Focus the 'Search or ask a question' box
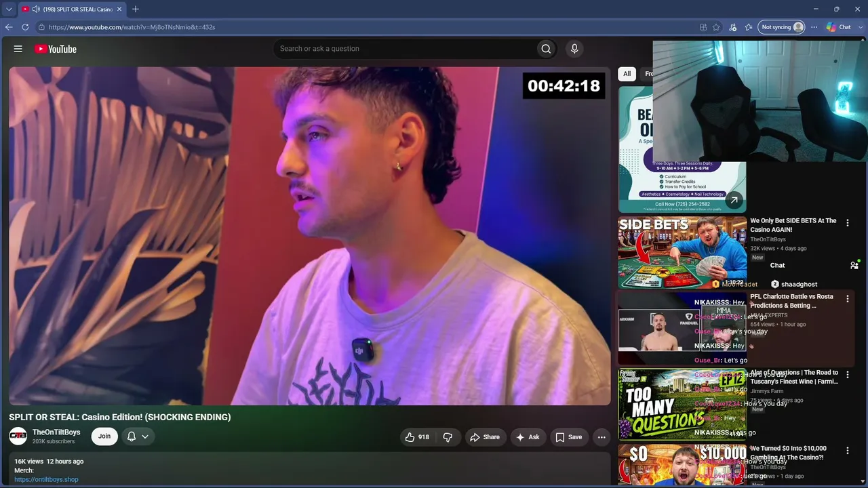The height and width of the screenshot is (488, 868). pyautogui.click(x=404, y=49)
